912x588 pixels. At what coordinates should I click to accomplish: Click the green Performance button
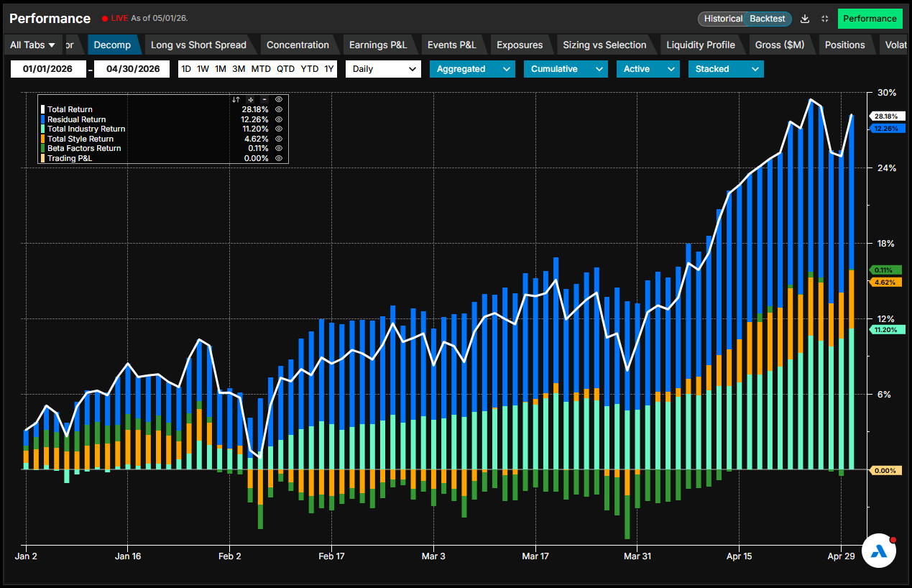pos(870,19)
